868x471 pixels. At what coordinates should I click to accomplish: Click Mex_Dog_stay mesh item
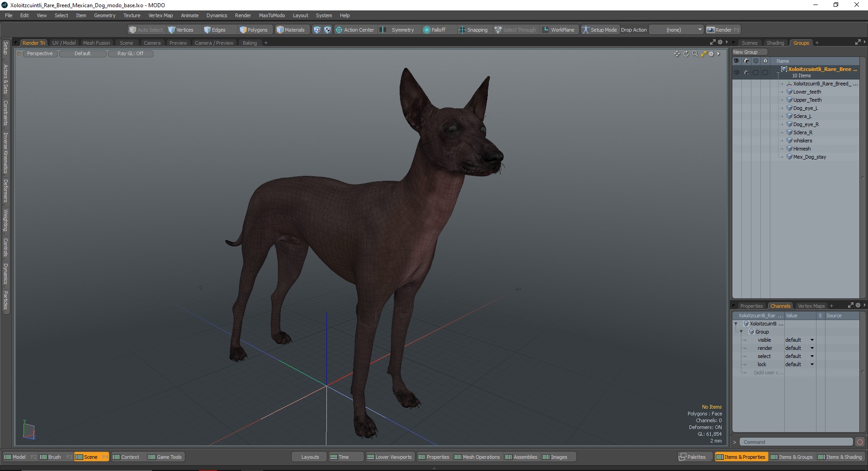pyautogui.click(x=809, y=157)
